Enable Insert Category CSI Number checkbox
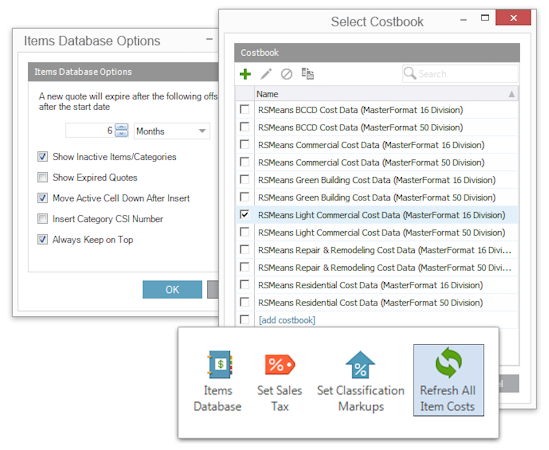The height and width of the screenshot is (450, 549). (42, 219)
